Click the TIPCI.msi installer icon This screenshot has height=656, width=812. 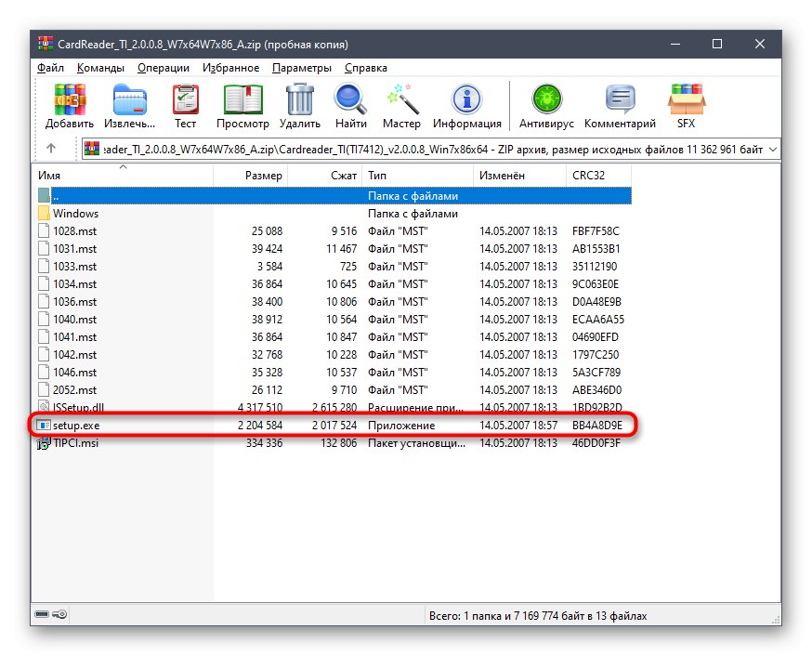point(44,443)
